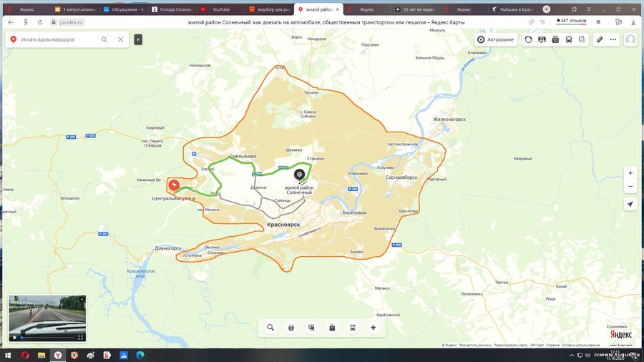Select the car service category icon
Screen dimensions: 644x362
tap(353, 328)
